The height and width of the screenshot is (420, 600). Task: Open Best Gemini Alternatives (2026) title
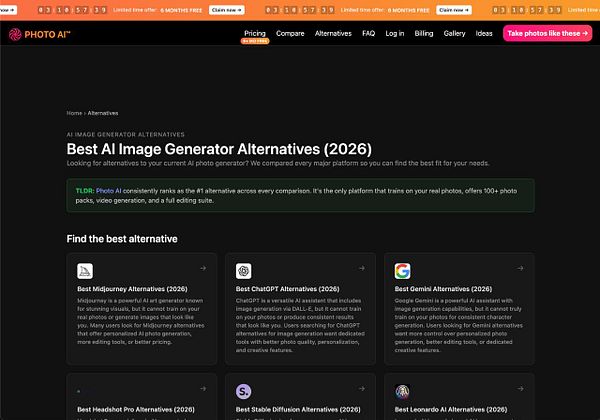tap(443, 289)
